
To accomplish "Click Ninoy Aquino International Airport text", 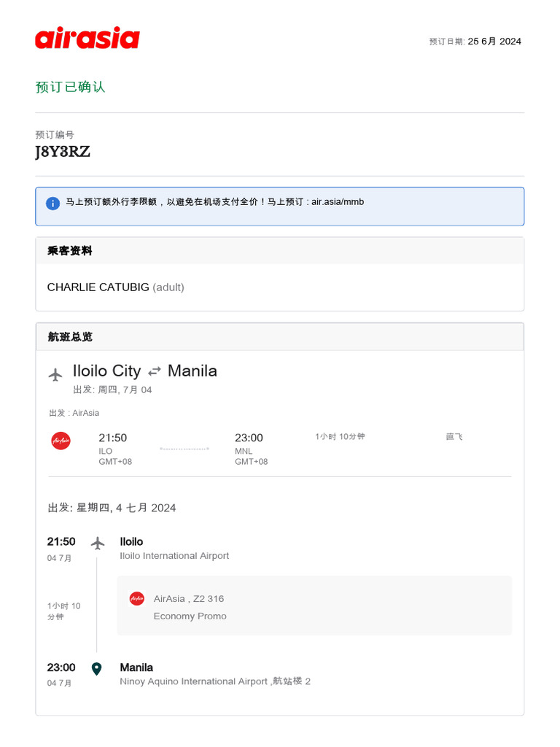I will (x=194, y=682).
